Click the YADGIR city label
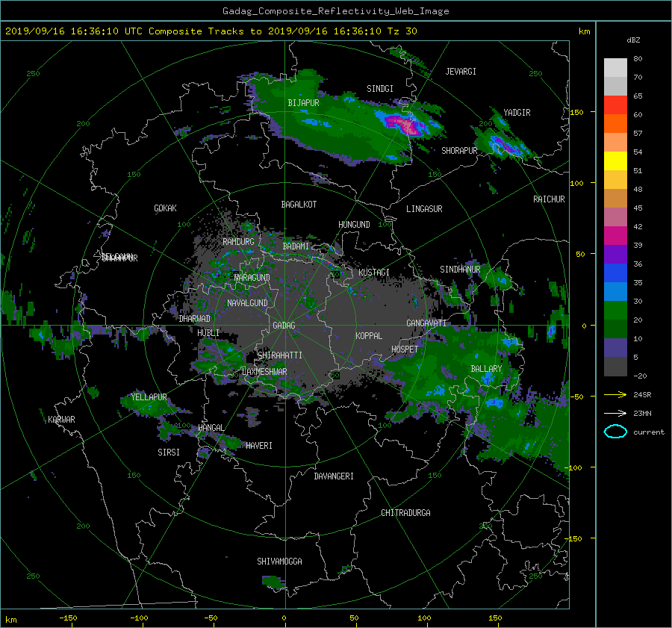This screenshot has height=628, width=672. coord(517,113)
